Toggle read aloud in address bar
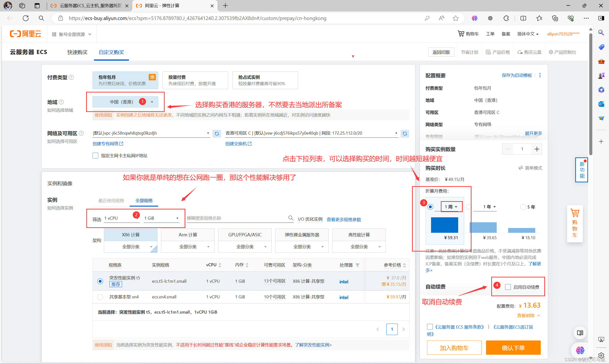609x364 pixels. [442, 18]
